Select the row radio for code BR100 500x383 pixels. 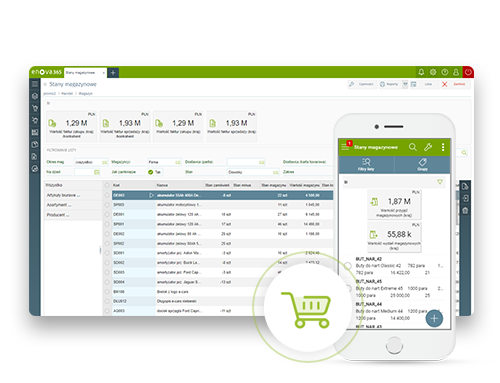coord(107,292)
